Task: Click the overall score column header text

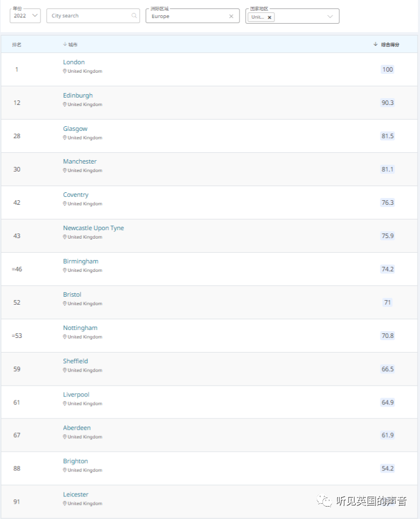Action: pos(390,45)
